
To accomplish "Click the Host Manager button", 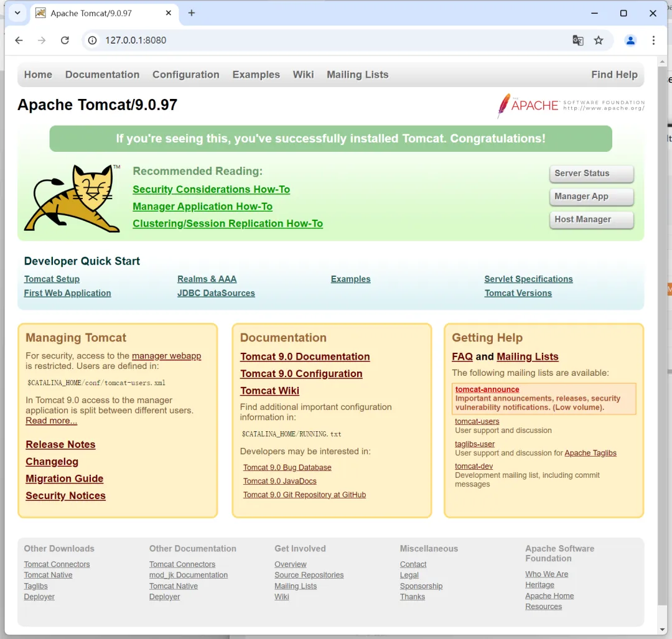I will [x=592, y=220].
